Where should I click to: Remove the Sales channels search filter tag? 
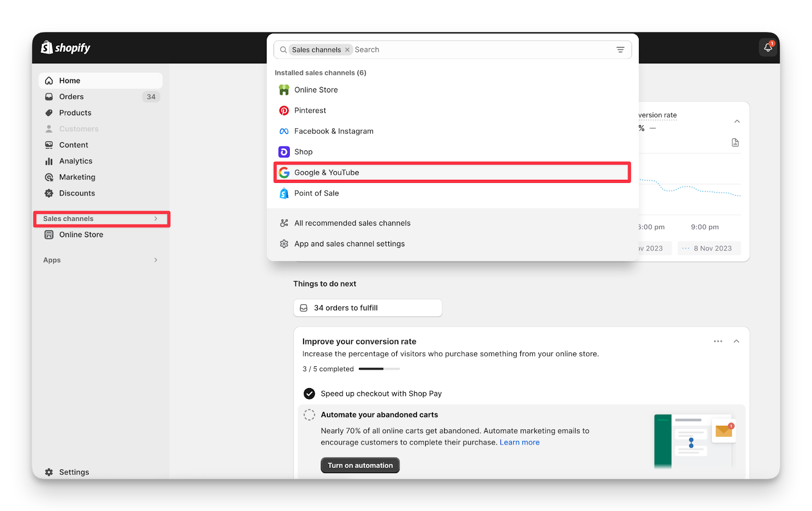point(347,50)
